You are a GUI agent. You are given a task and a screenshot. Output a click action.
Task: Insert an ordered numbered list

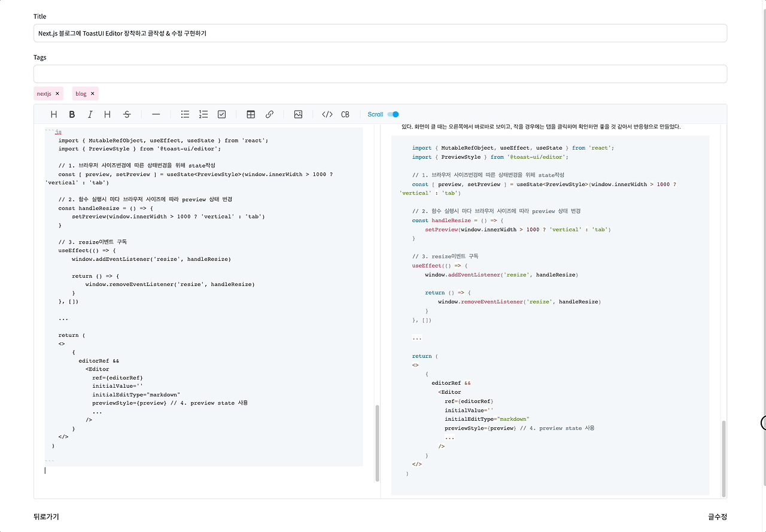[x=203, y=114]
